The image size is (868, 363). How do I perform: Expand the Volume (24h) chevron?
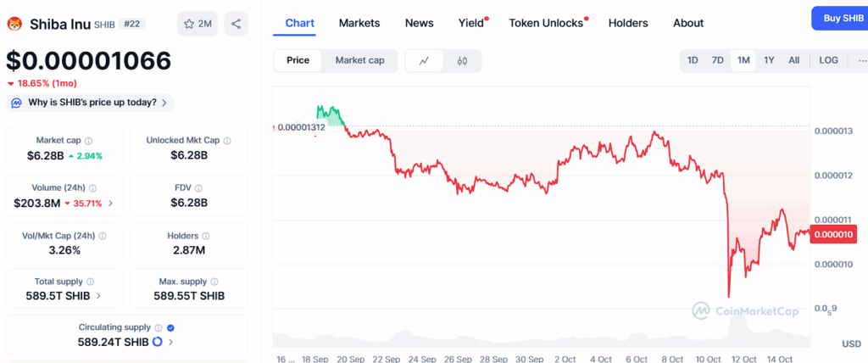coord(110,204)
